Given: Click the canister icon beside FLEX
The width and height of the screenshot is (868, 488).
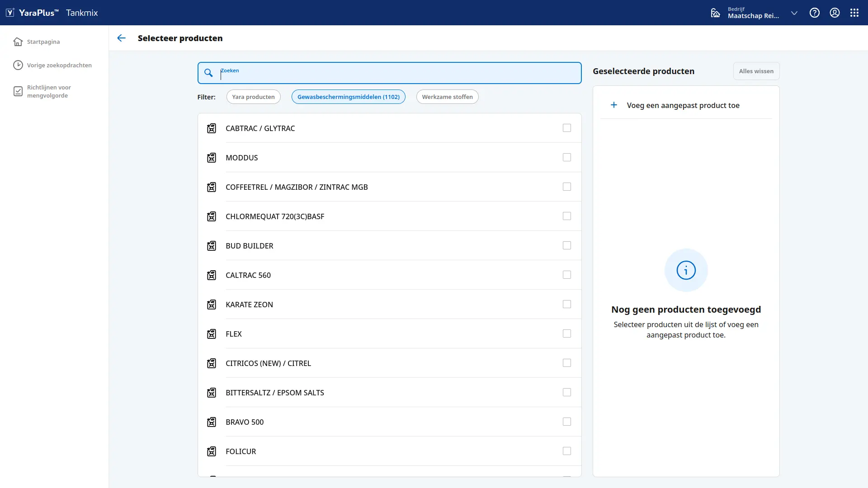Looking at the screenshot, I should pyautogui.click(x=212, y=334).
